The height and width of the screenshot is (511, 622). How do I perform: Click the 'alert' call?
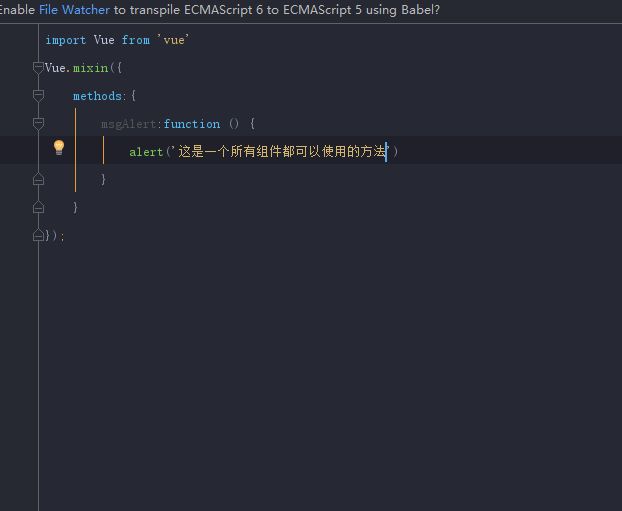(146, 152)
